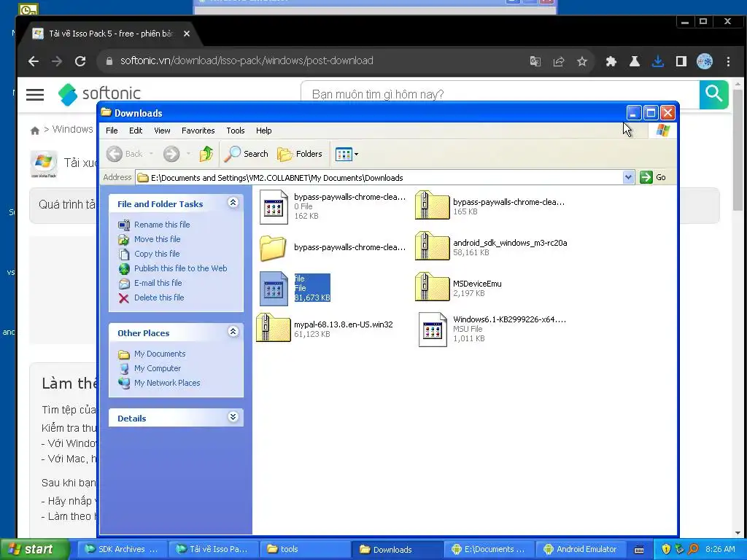
Task: Open Chrome downloads icon
Action: click(657, 61)
